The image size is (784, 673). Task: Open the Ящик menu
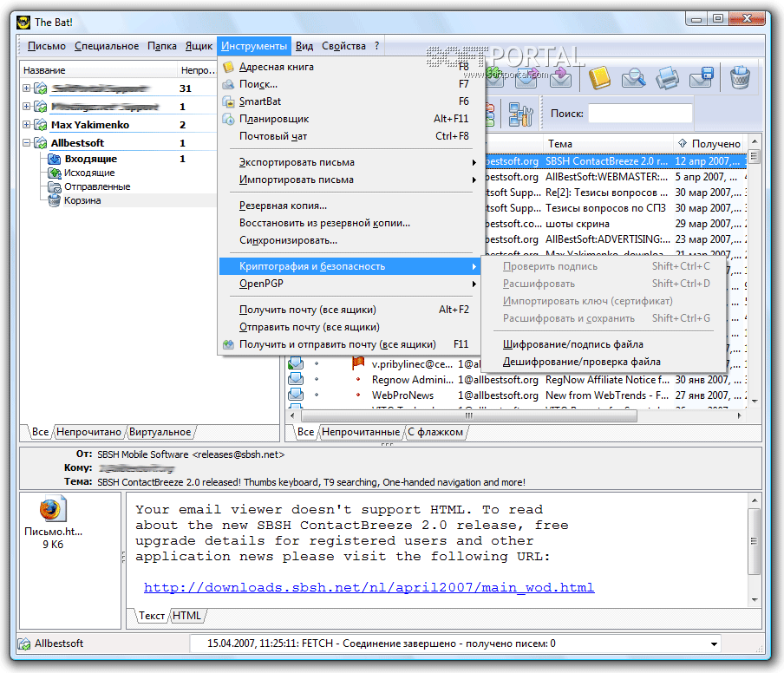[199, 46]
